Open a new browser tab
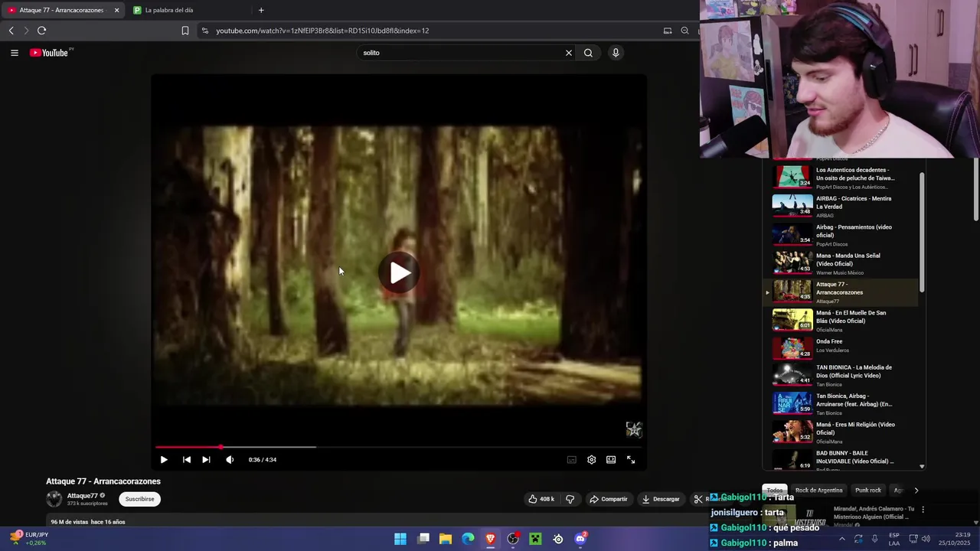980x551 pixels. pos(261,10)
